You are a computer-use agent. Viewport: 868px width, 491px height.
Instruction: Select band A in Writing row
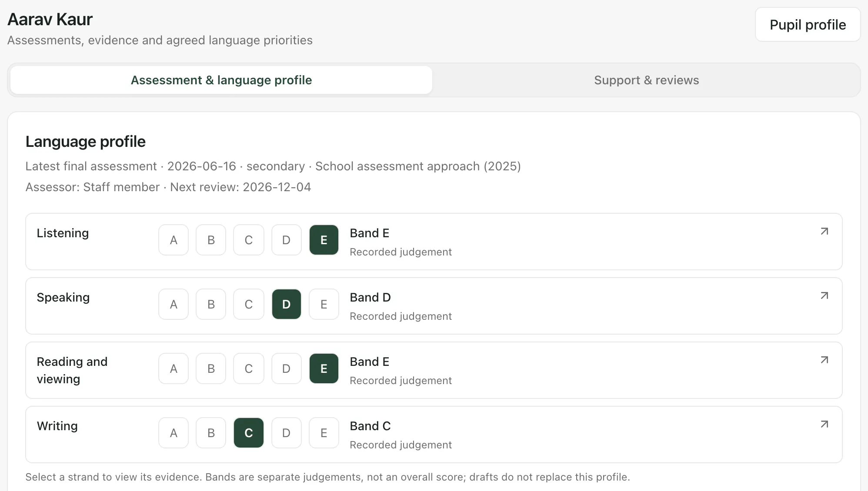(x=174, y=433)
